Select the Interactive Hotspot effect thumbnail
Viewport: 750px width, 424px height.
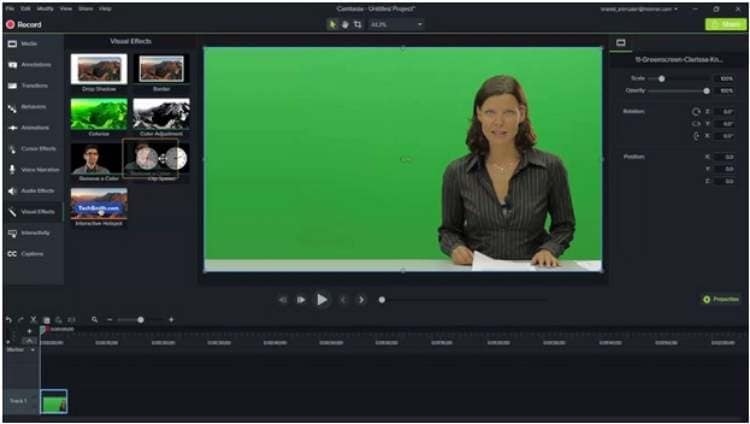(x=99, y=203)
